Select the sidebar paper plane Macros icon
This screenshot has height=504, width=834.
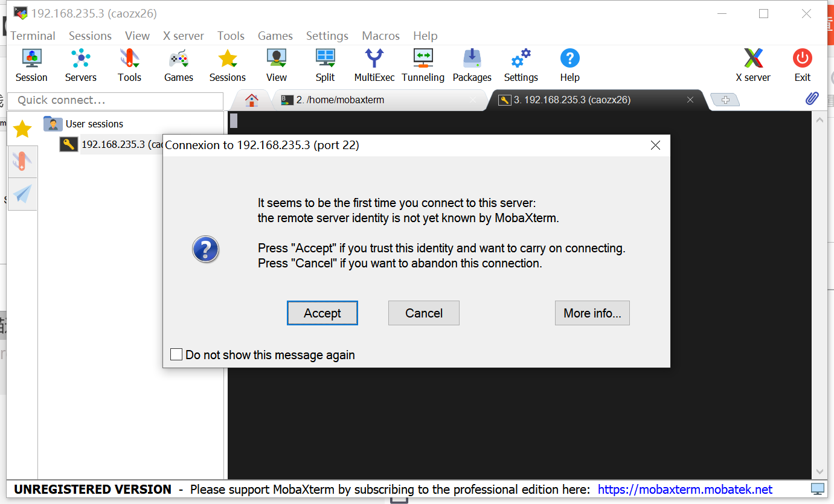pyautogui.click(x=22, y=194)
